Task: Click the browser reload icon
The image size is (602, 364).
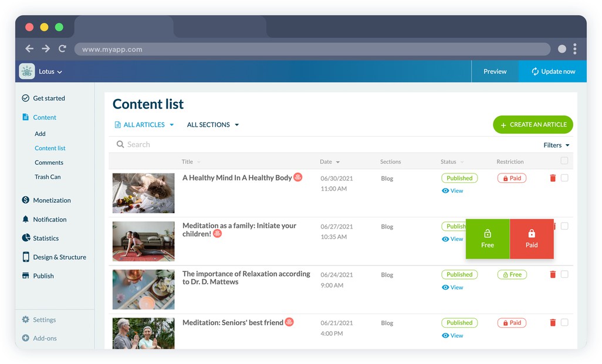Action: pos(62,49)
